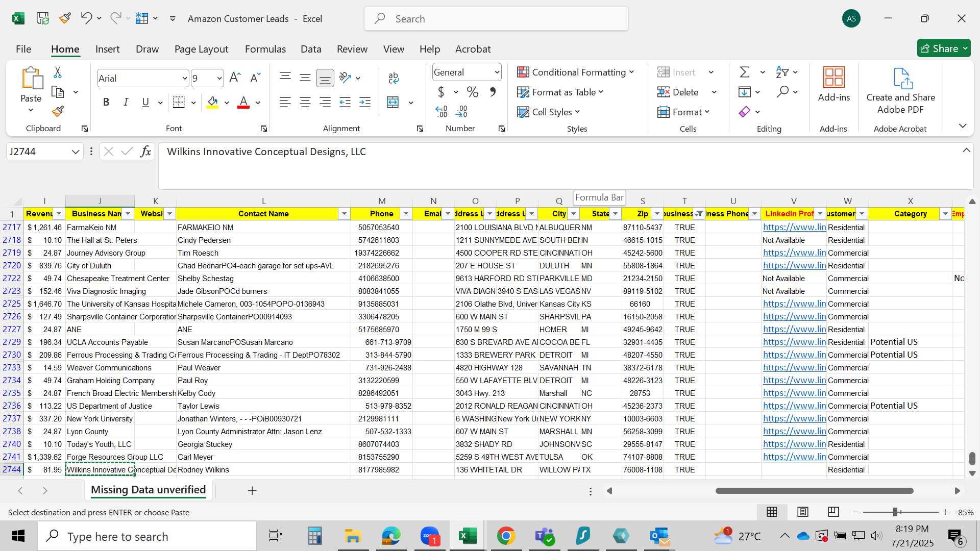Click the Cut scissors icon
Viewport: 980px width, 551px height.
coord(58,72)
